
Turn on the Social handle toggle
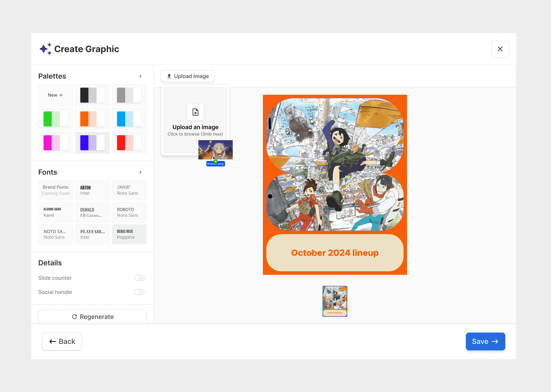(x=139, y=292)
